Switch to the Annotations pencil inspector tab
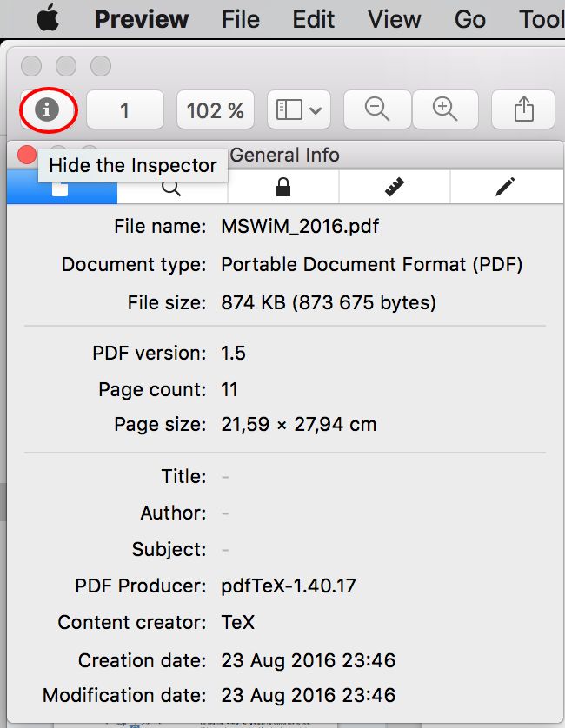The width and height of the screenshot is (565, 728). [506, 187]
